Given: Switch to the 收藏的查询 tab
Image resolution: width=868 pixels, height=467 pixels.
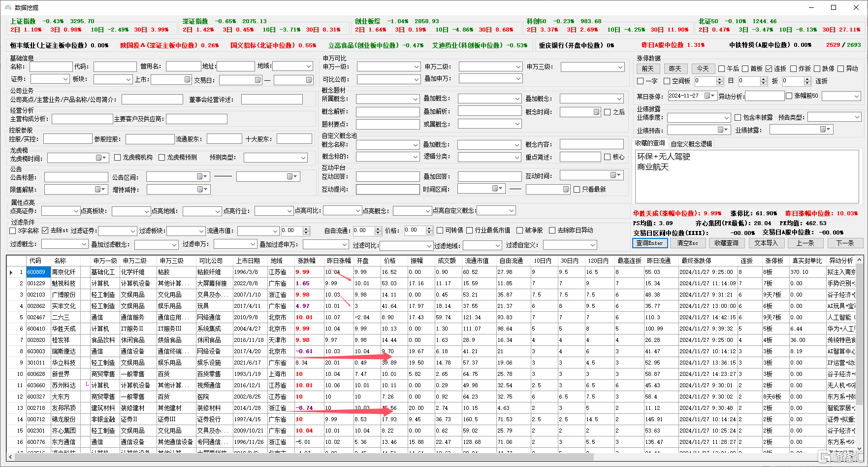Looking at the screenshot, I should click(650, 143).
